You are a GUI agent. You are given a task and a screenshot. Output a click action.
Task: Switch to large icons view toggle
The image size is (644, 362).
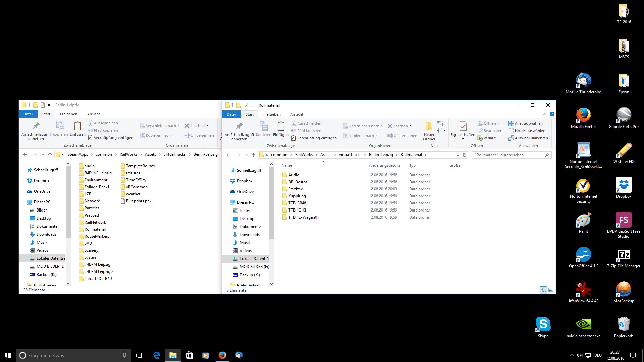coord(551,290)
